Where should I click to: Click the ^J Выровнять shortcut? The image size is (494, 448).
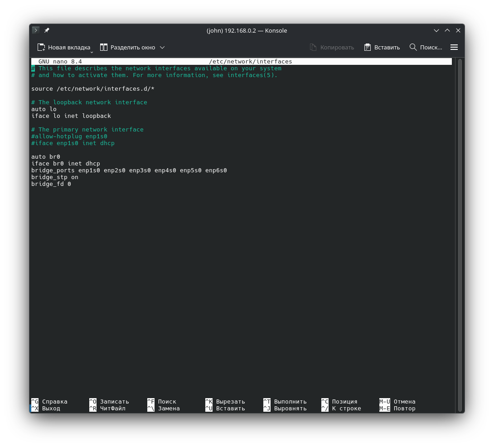point(285,408)
